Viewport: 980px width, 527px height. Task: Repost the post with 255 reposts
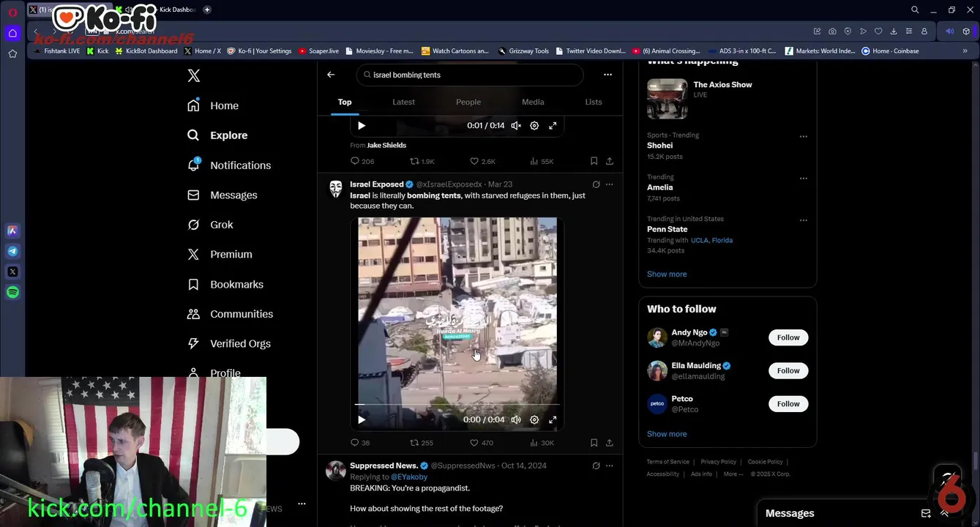point(421,443)
